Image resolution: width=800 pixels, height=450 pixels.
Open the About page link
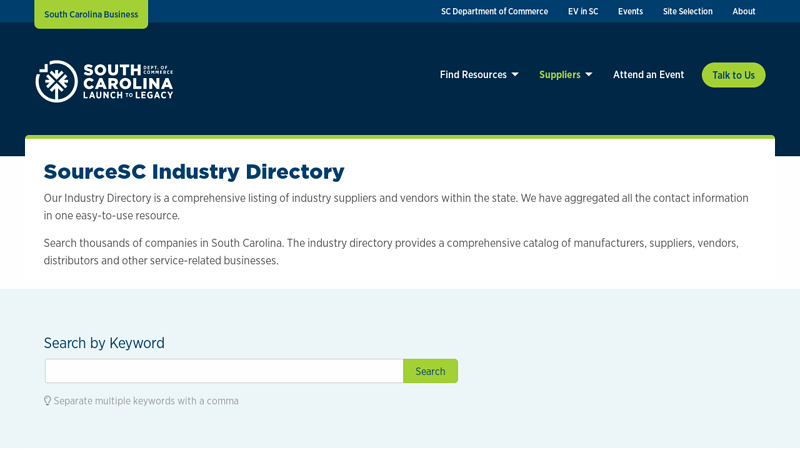click(x=744, y=11)
